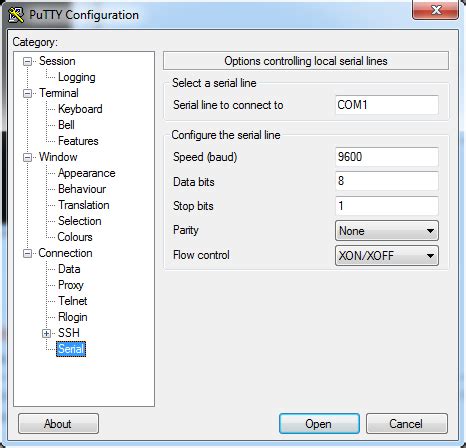
Task: Select the Serial category
Action: [x=71, y=349]
